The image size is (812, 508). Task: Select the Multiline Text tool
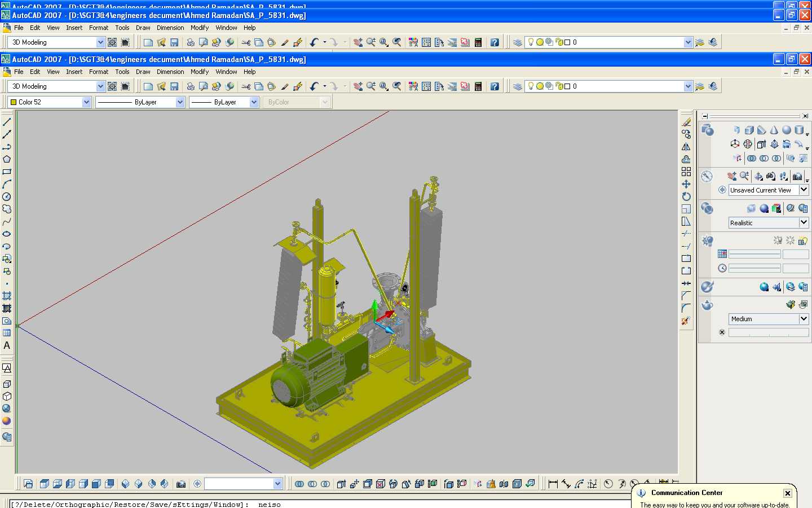7,345
